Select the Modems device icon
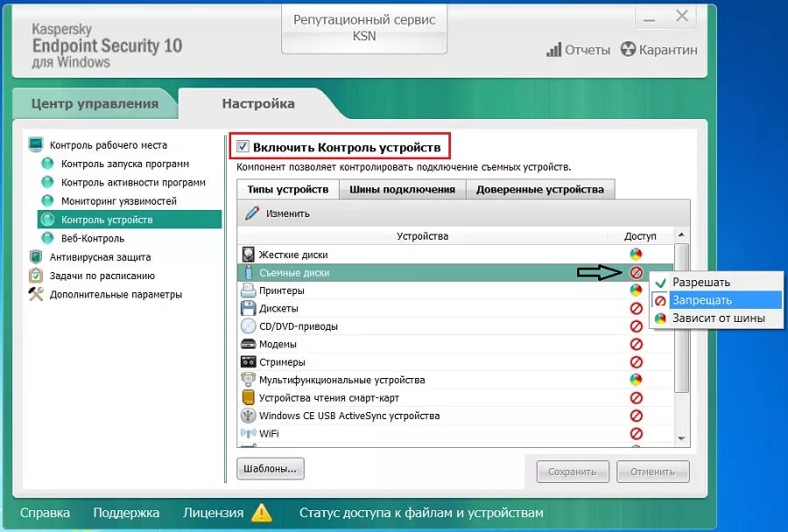The height and width of the screenshot is (532, 788). pyautogui.click(x=248, y=344)
